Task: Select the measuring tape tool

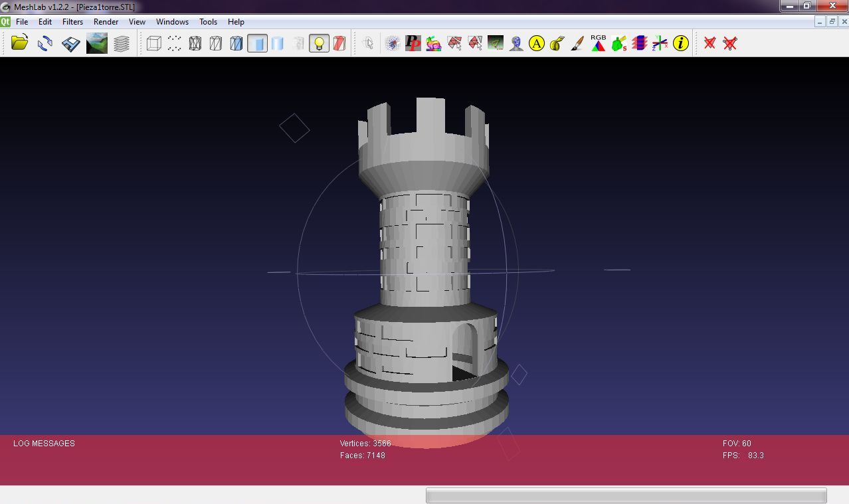Action: pos(557,43)
